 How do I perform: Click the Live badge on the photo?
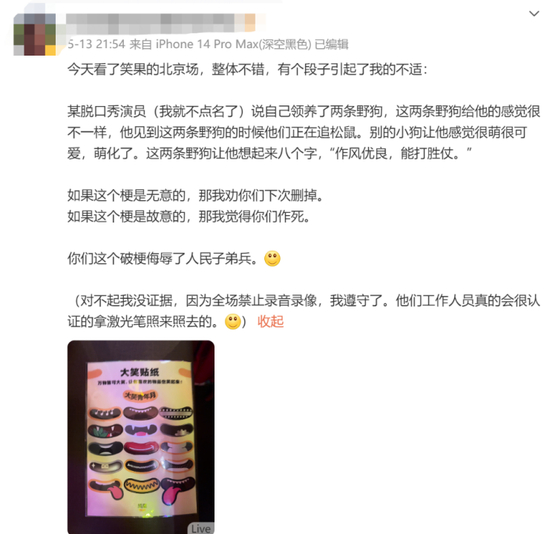click(x=201, y=528)
